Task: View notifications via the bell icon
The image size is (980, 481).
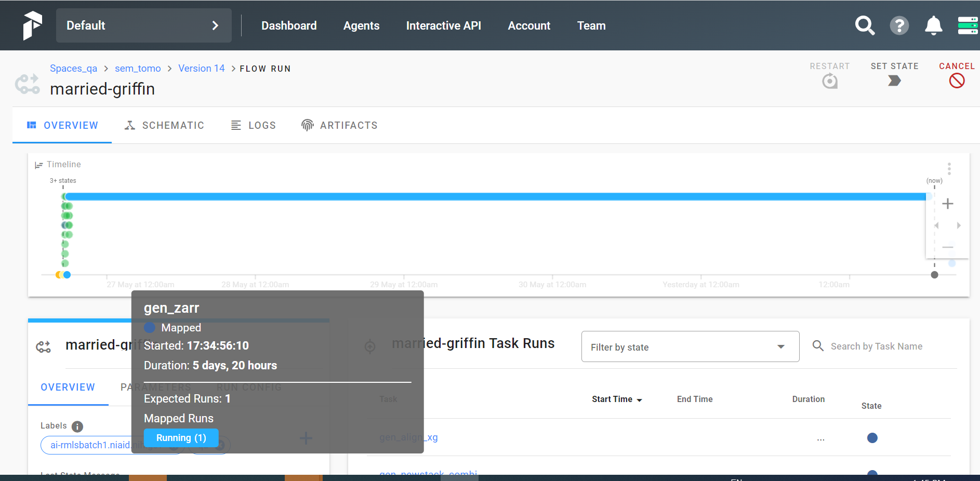Action: pos(933,25)
